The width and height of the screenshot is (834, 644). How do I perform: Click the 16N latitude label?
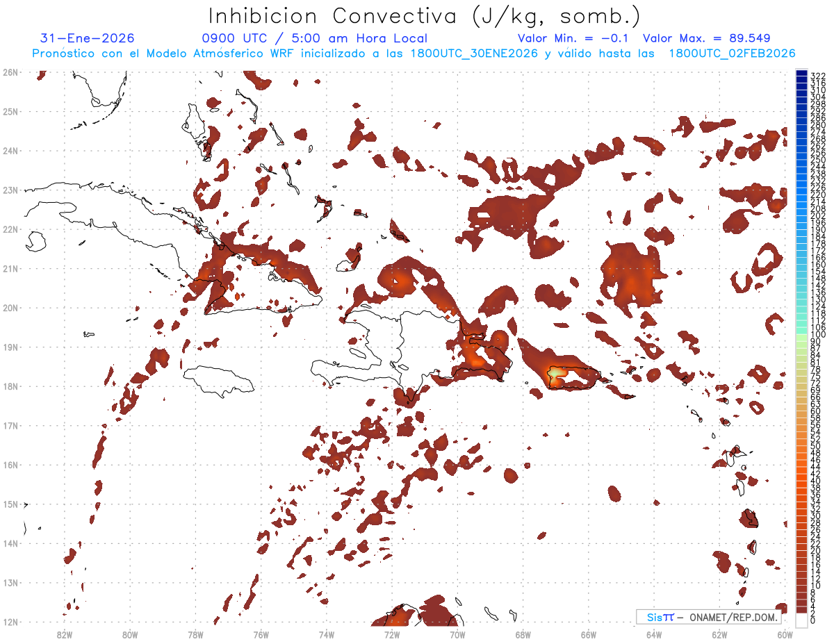pos(10,465)
